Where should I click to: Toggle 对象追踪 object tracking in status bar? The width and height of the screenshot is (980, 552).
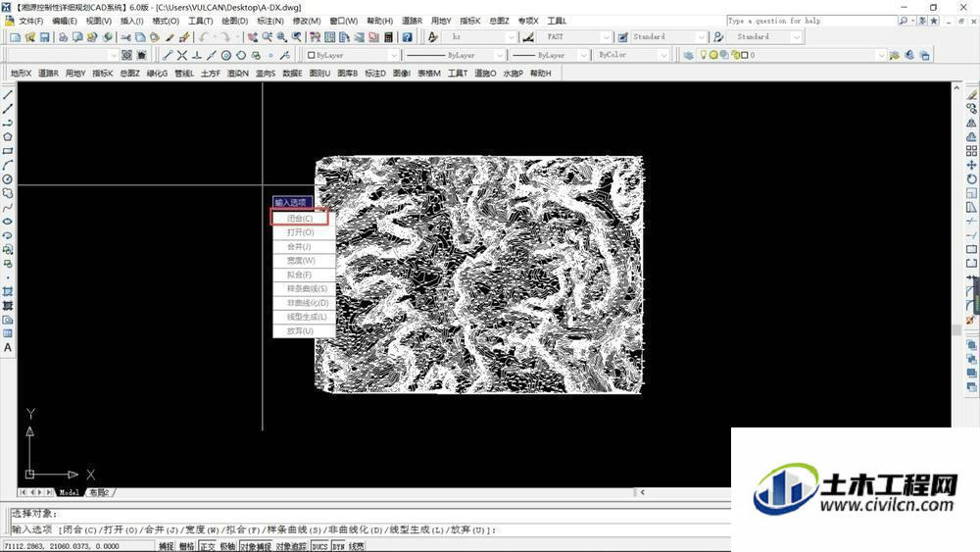pos(291,546)
